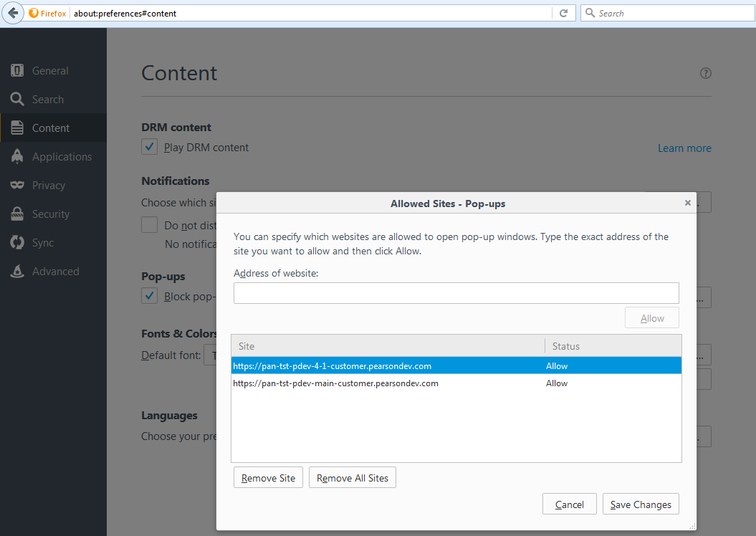Open the Learn more link for DRM
This screenshot has height=536, width=756.
pos(684,148)
